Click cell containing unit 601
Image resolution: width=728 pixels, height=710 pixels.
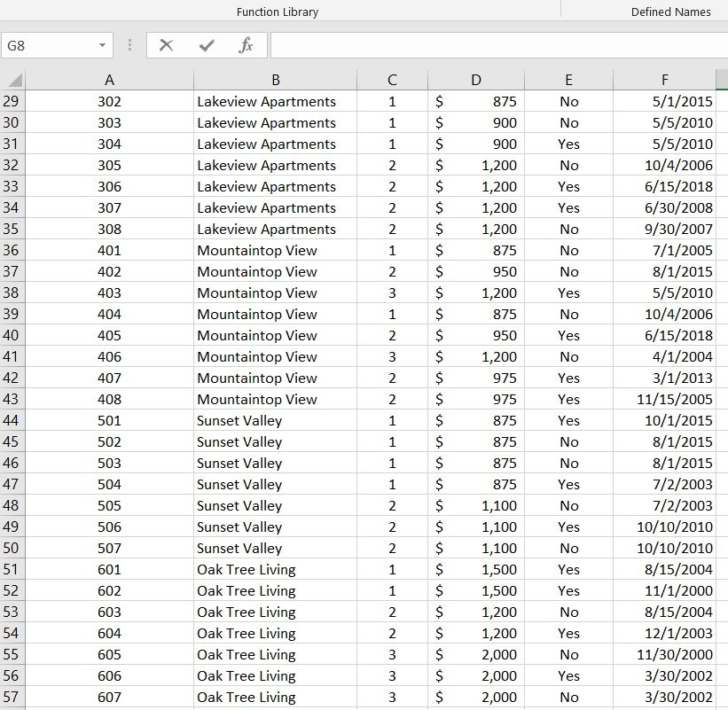coord(110,569)
